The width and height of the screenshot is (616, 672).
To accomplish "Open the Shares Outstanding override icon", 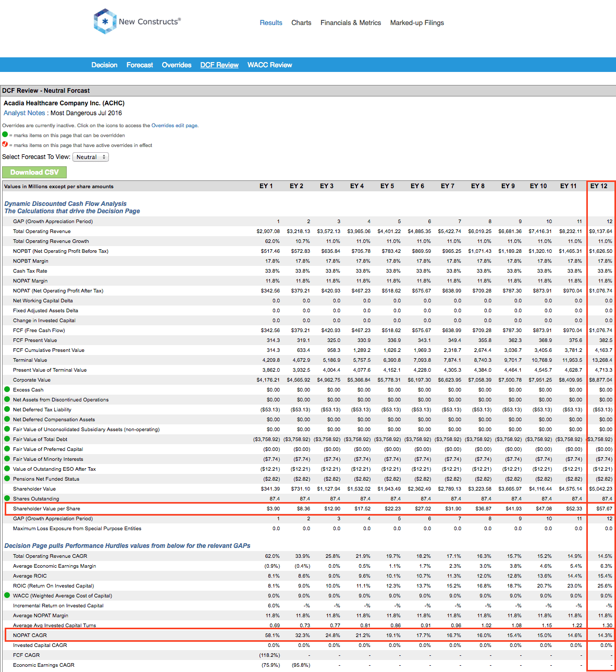I will [x=7, y=498].
